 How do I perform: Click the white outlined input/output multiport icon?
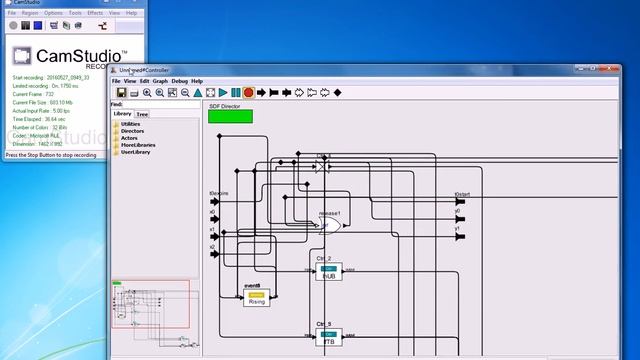[324, 93]
